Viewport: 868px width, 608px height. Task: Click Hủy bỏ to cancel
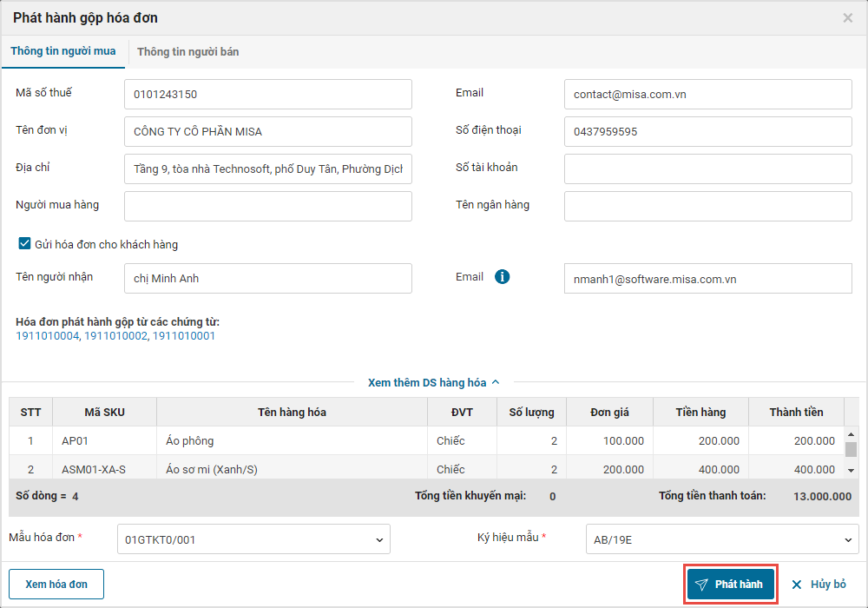819,585
